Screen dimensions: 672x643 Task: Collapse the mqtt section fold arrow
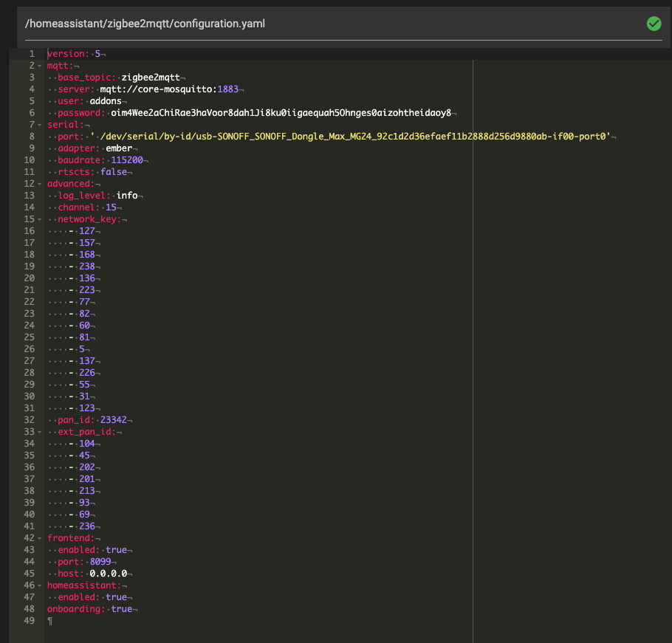(x=39, y=66)
